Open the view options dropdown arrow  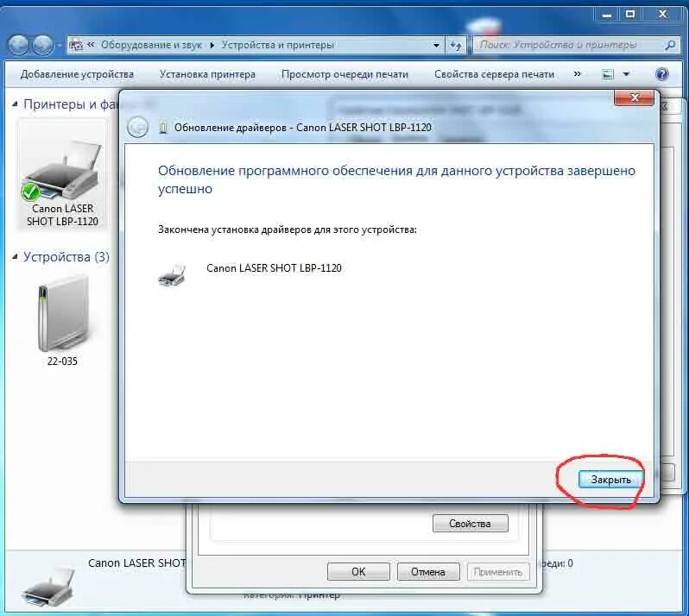pos(626,74)
